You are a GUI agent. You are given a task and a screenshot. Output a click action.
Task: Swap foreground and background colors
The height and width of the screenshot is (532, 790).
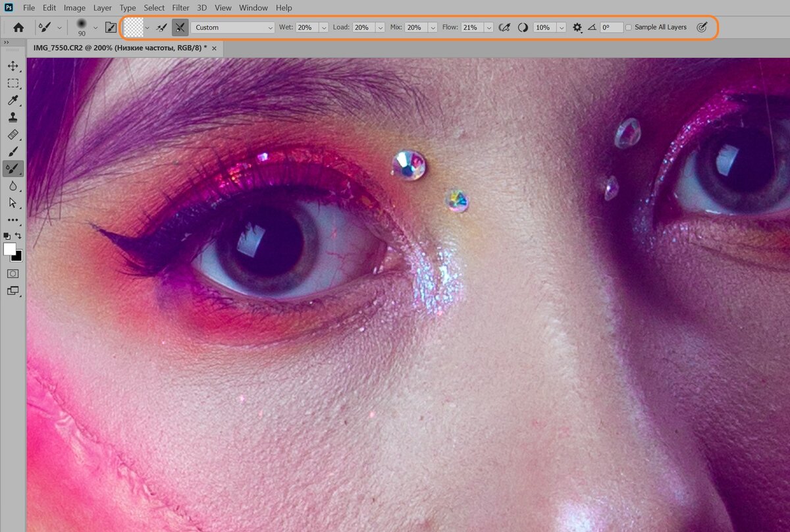pos(18,236)
